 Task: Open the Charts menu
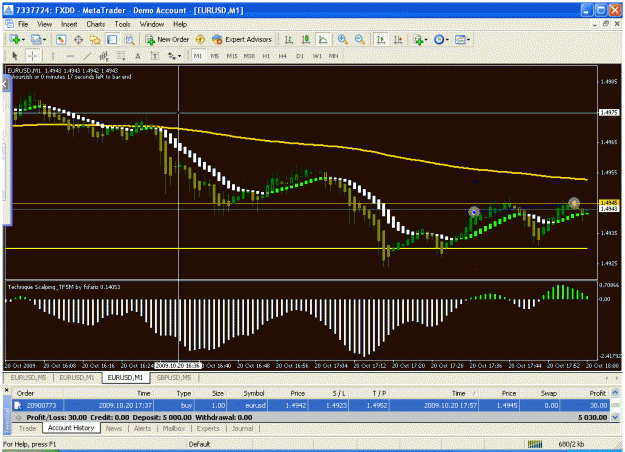pos(96,24)
